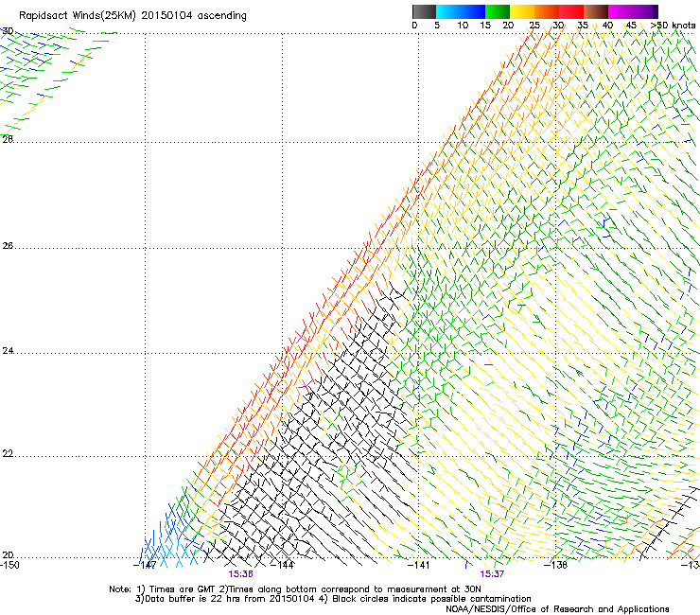Click the gray 0-5 knots legend swatch
Image resolution: width=700 pixels, height=615 pixels.
coord(424,11)
